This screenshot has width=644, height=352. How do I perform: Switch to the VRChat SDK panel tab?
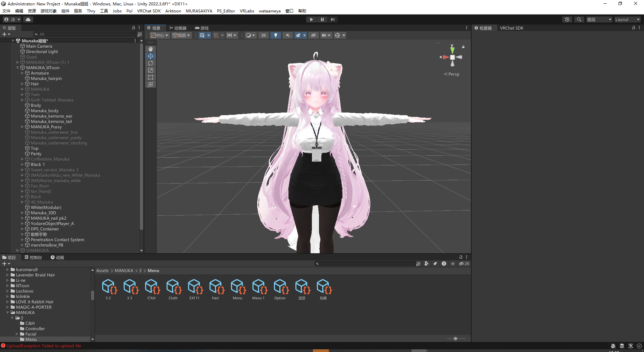[x=512, y=28]
